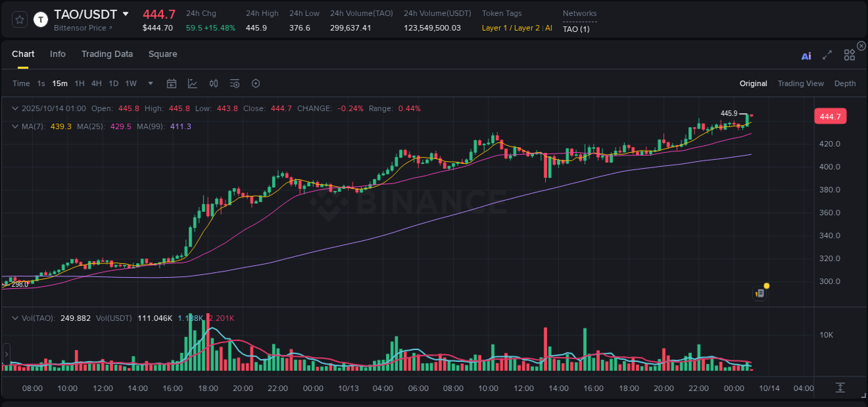The width and height of the screenshot is (868, 407).
Task: Open the indicator list settings icon
Action: coord(235,83)
